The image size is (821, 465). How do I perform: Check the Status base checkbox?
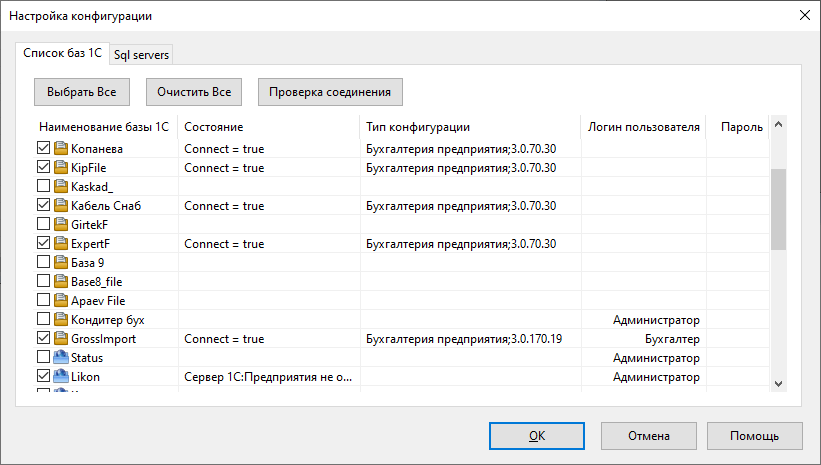pos(43,357)
